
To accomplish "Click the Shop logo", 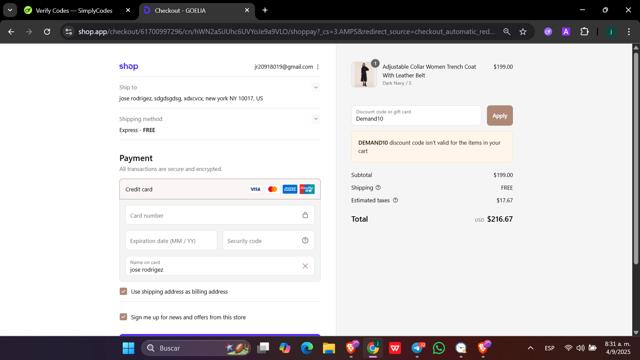I will click(x=129, y=66).
